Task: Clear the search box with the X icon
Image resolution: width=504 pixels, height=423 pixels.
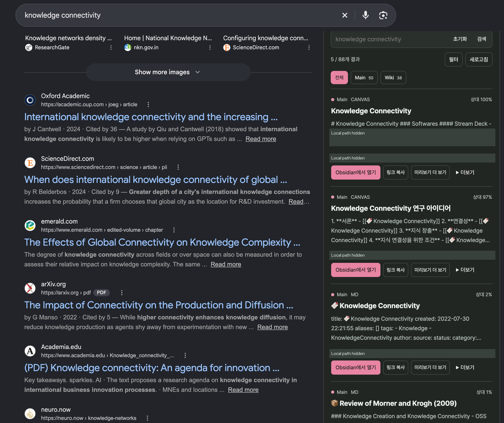Action: (x=345, y=15)
